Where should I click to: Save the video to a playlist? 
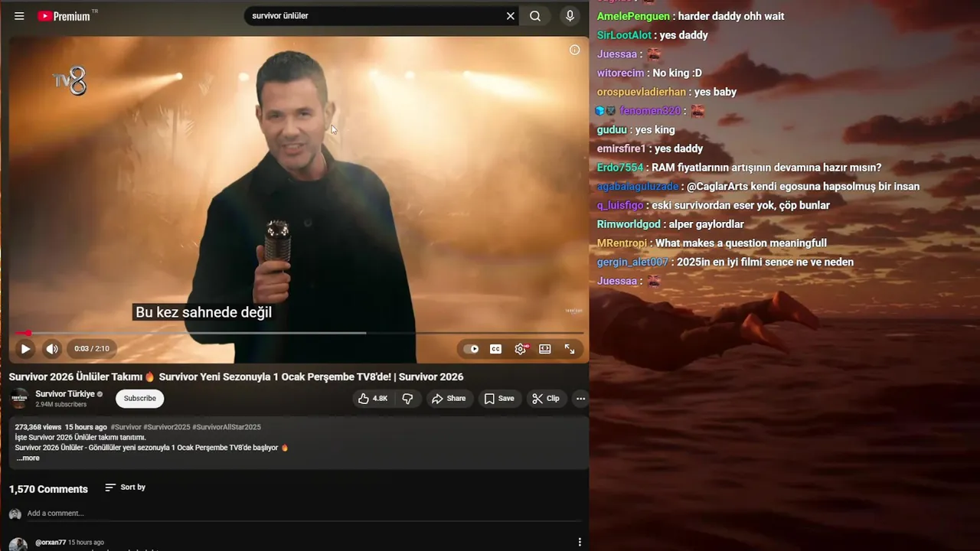[499, 399]
